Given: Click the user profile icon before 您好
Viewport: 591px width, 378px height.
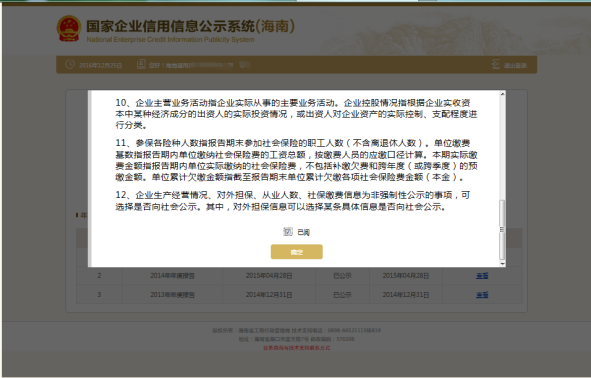Looking at the screenshot, I should 141,64.
